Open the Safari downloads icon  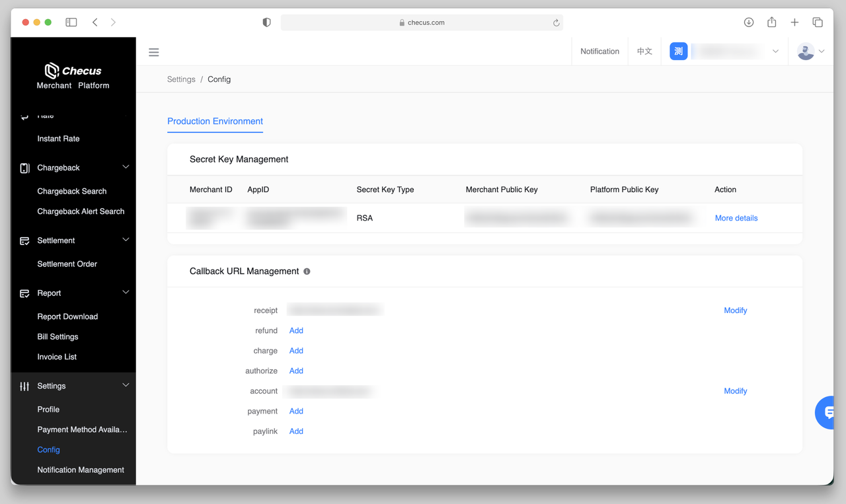(x=749, y=22)
